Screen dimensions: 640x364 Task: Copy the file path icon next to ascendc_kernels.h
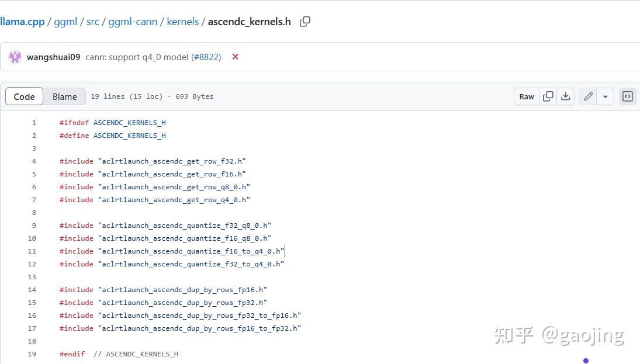(305, 22)
